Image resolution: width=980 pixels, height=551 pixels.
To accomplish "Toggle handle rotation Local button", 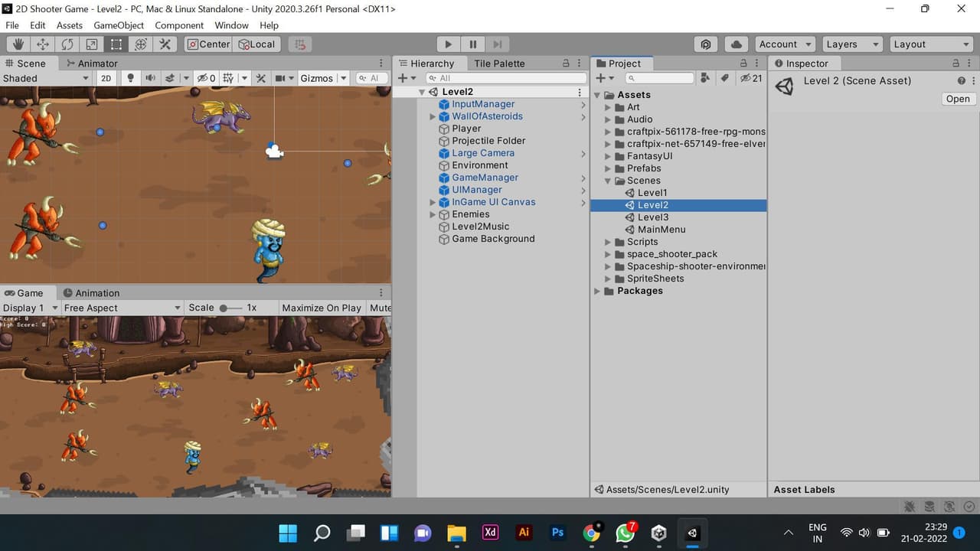I will tap(257, 44).
